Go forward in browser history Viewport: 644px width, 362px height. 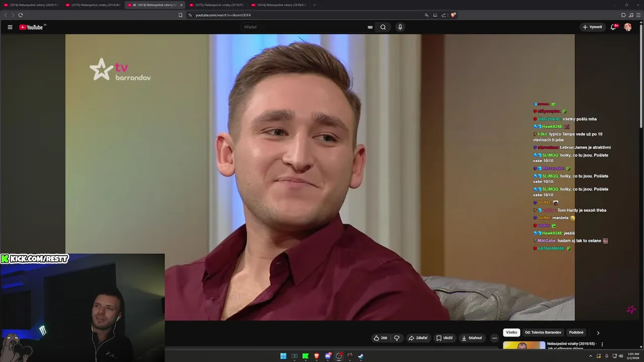pyautogui.click(x=13, y=15)
